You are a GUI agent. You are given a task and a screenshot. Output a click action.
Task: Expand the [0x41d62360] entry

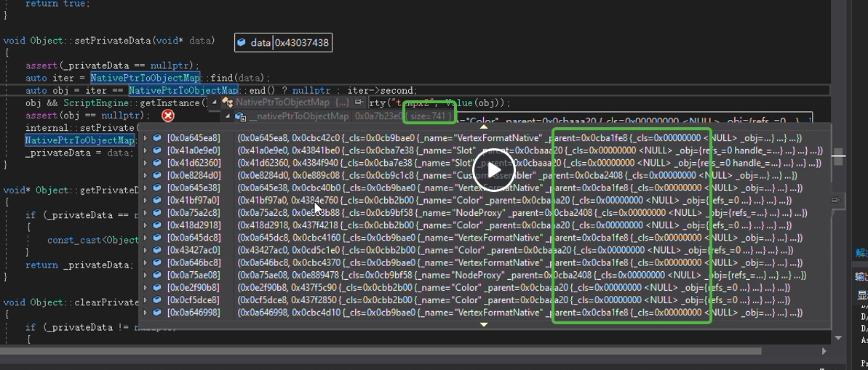coord(146,163)
